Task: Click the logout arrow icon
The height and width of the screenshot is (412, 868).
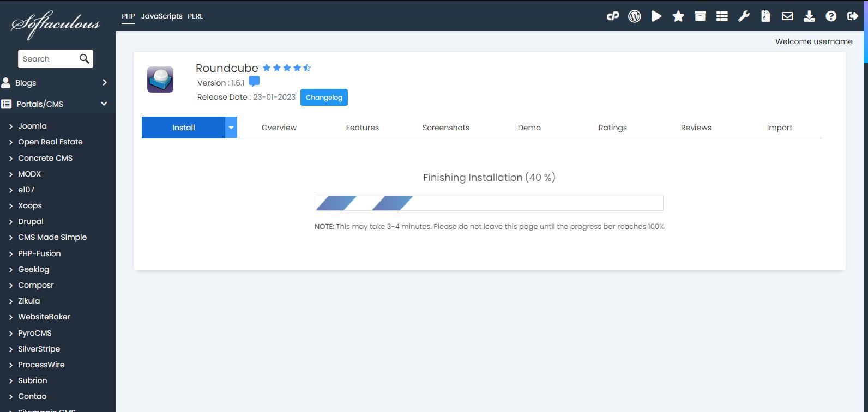Action: [x=853, y=16]
